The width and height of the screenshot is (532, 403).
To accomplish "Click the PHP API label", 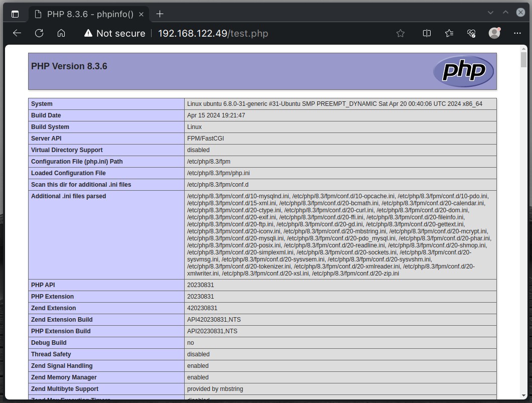I will [x=43, y=285].
